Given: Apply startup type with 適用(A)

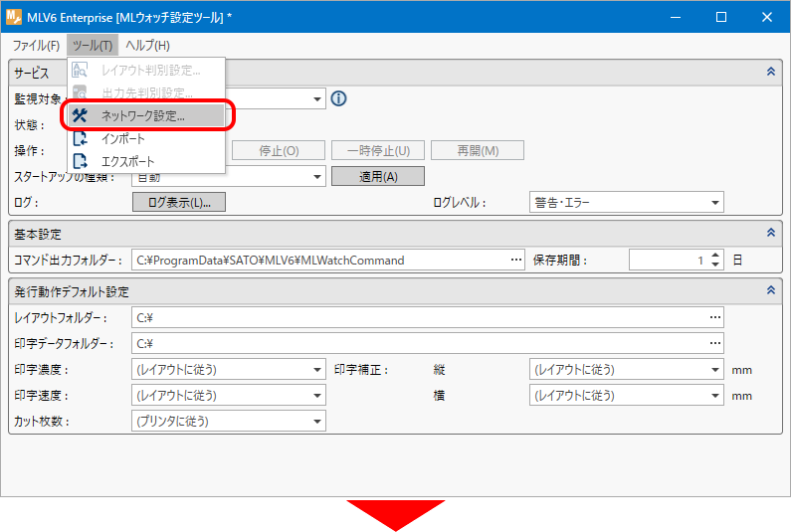Looking at the screenshot, I should coord(378,176).
